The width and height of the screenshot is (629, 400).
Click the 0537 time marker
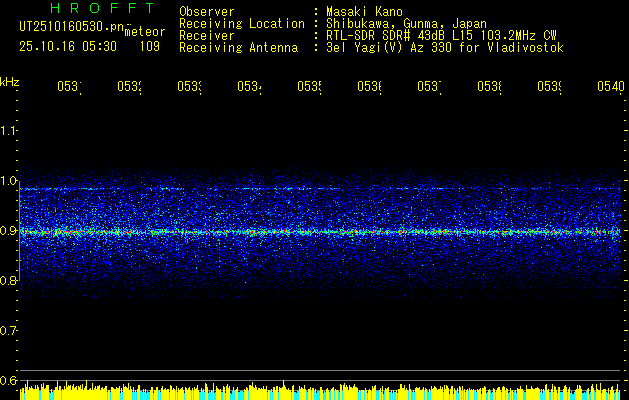pyautogui.click(x=430, y=87)
